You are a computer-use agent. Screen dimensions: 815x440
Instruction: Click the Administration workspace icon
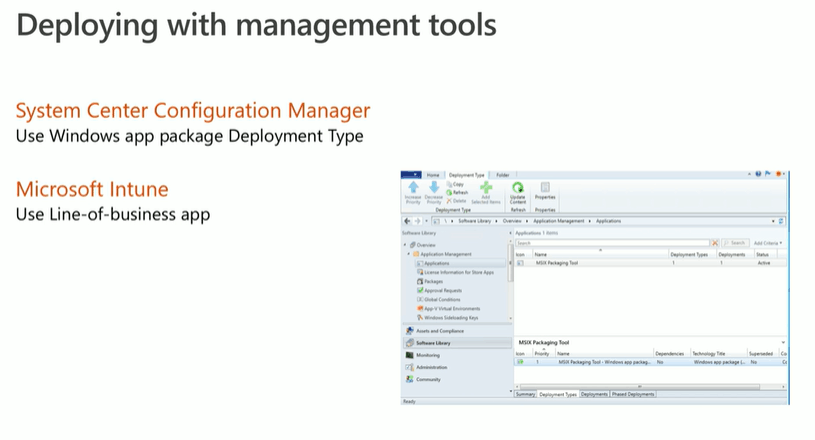coord(410,367)
